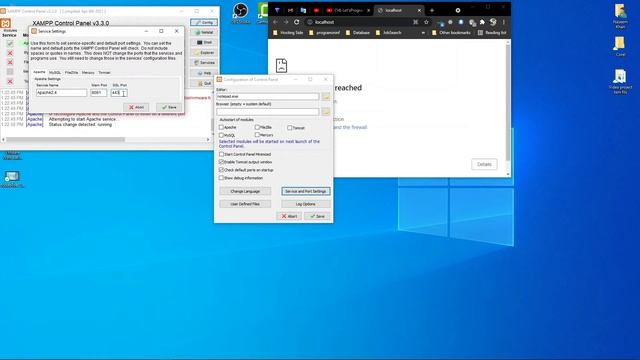The height and width of the screenshot is (360, 640).
Task: Click the bookmark star icon in Chrome
Action: coord(426,22)
